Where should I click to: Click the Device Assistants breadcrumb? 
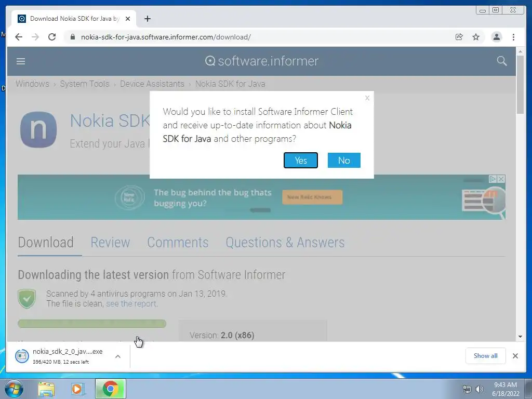click(152, 84)
